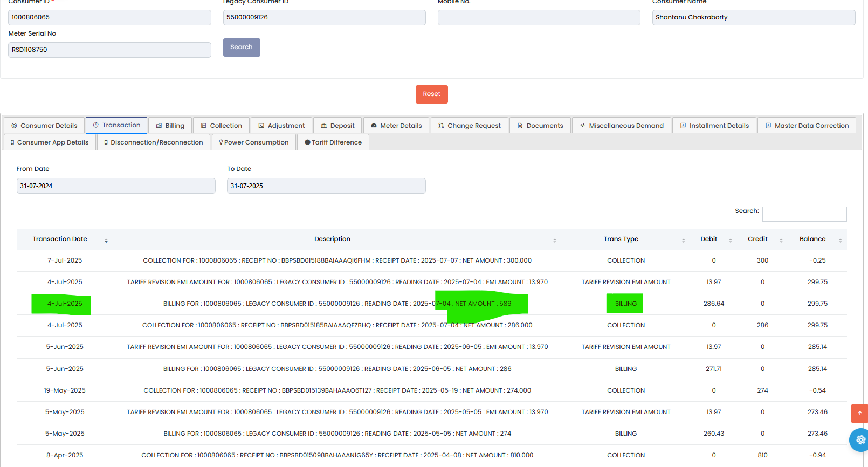Sort the Credit column

pyautogui.click(x=781, y=241)
